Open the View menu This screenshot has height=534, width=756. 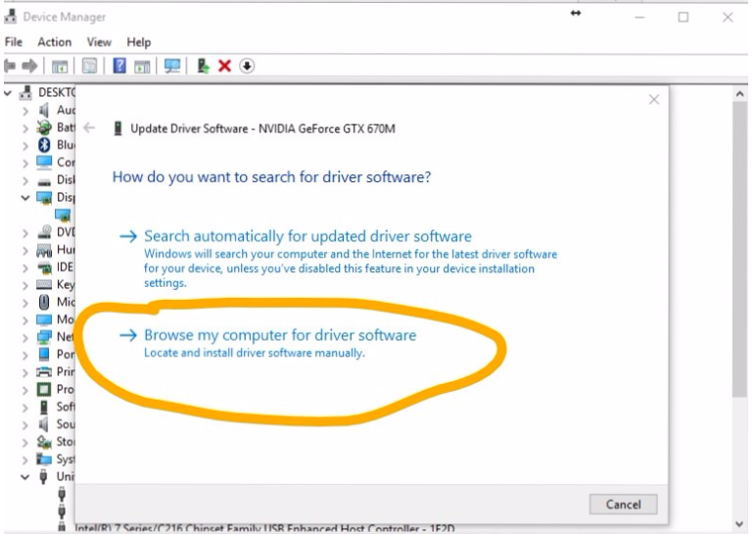(99, 42)
